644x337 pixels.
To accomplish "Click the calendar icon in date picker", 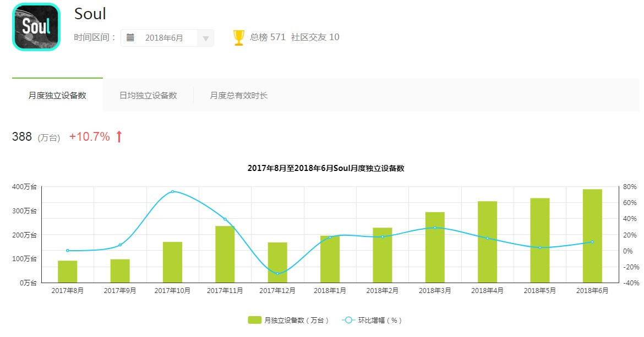I will [x=130, y=38].
